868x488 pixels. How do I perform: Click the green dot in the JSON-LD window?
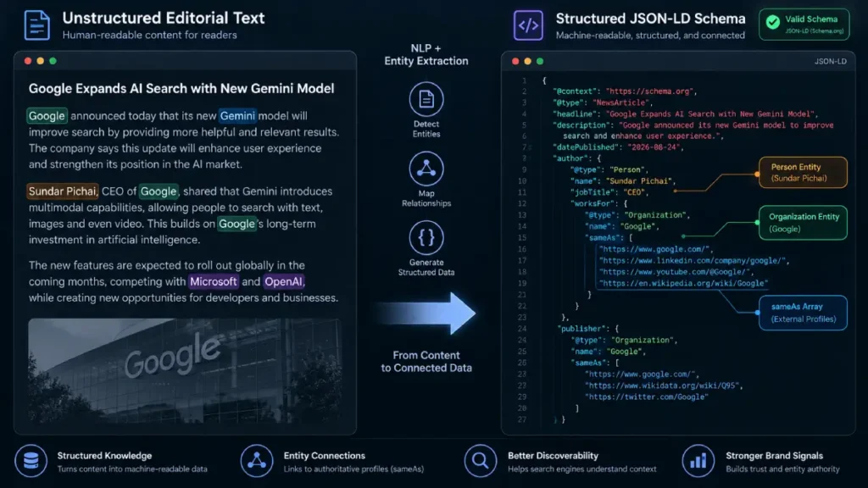[x=540, y=61]
